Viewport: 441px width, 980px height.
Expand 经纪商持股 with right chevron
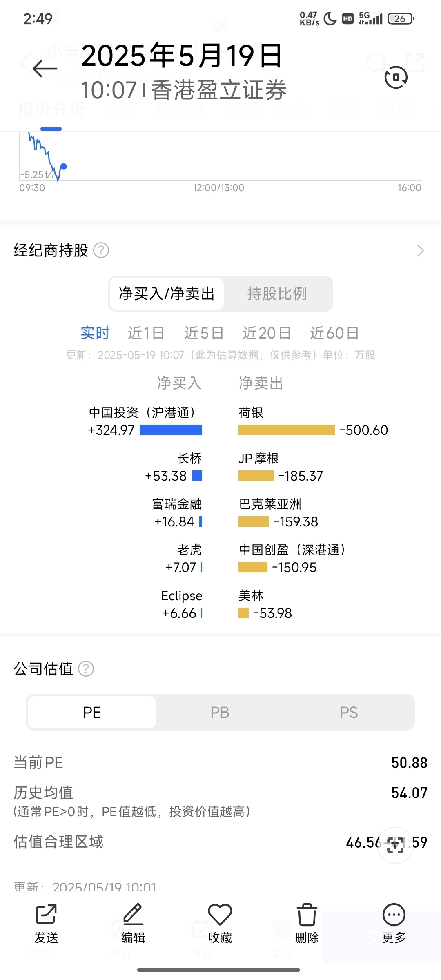tap(421, 250)
